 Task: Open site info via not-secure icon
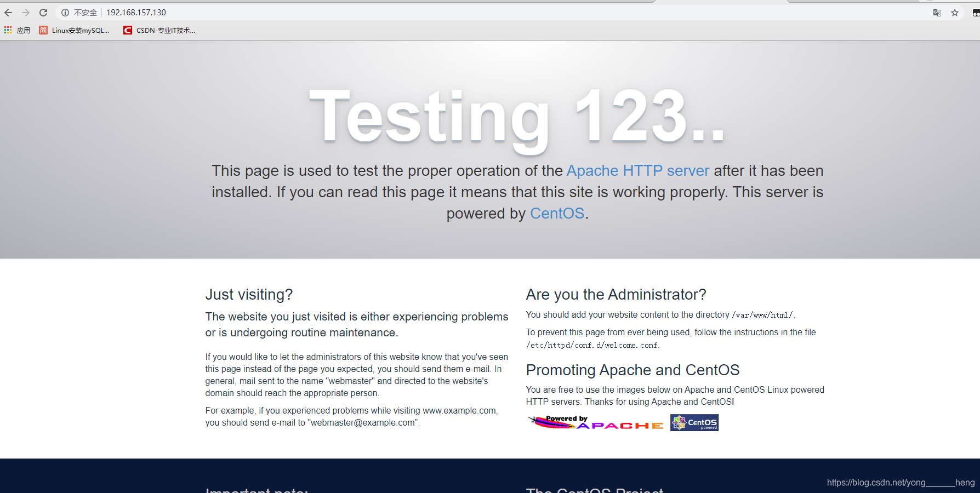pyautogui.click(x=65, y=13)
